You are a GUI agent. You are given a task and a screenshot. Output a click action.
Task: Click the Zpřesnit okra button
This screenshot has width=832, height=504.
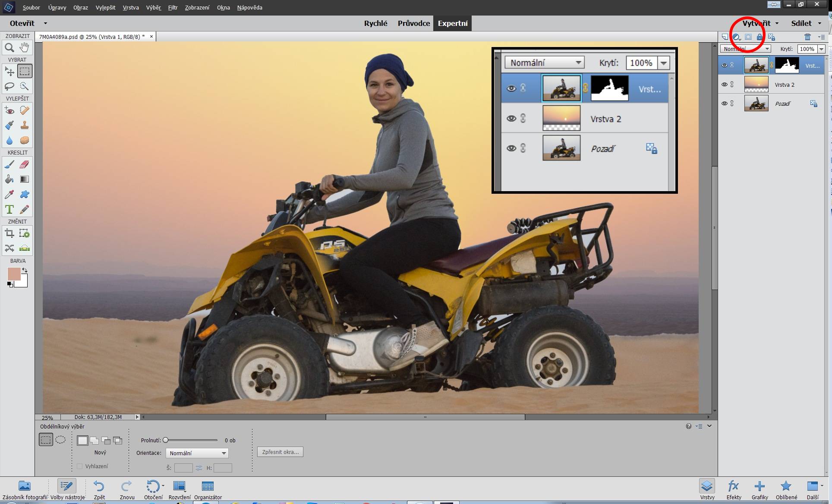click(x=280, y=452)
